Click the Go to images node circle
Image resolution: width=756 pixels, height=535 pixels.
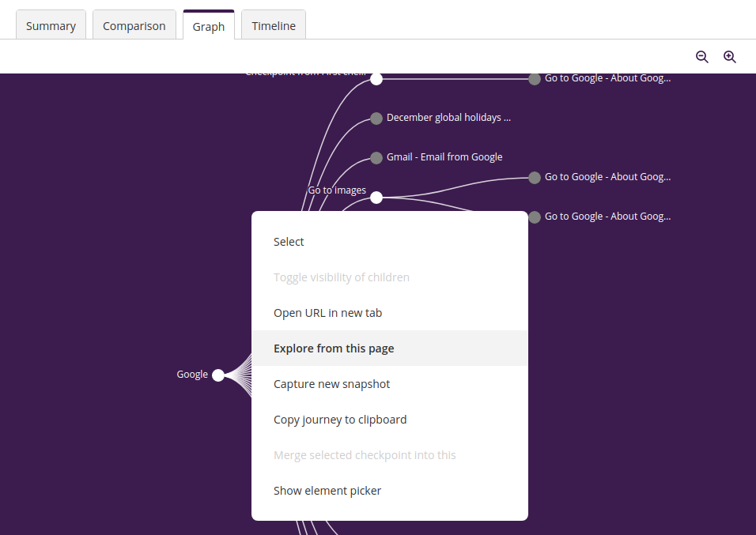click(x=376, y=198)
